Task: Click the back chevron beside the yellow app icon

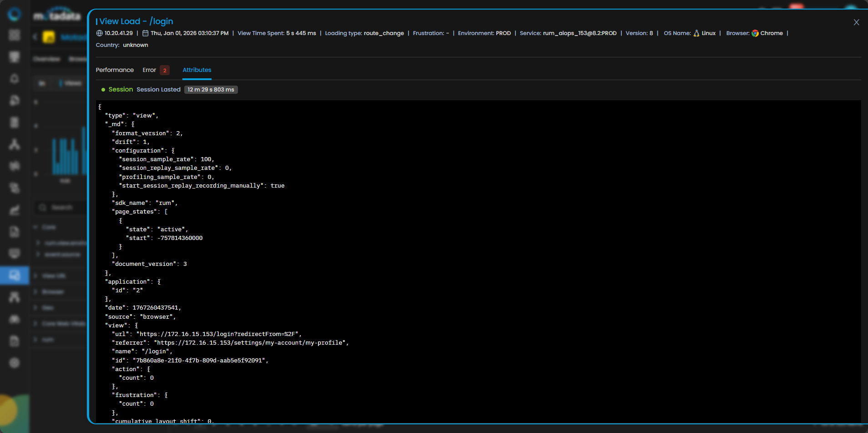Action: pyautogui.click(x=35, y=37)
